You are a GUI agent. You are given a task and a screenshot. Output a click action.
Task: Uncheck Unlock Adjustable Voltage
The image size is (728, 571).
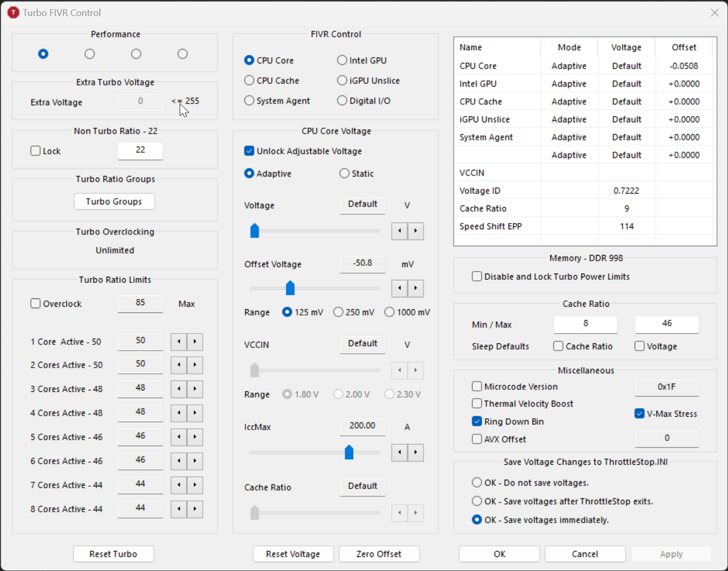249,151
